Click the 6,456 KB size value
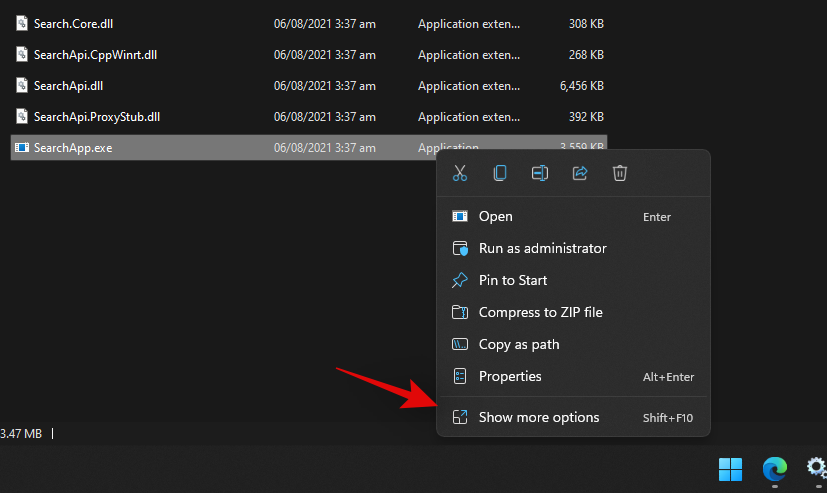This screenshot has height=493, width=827. [582, 86]
